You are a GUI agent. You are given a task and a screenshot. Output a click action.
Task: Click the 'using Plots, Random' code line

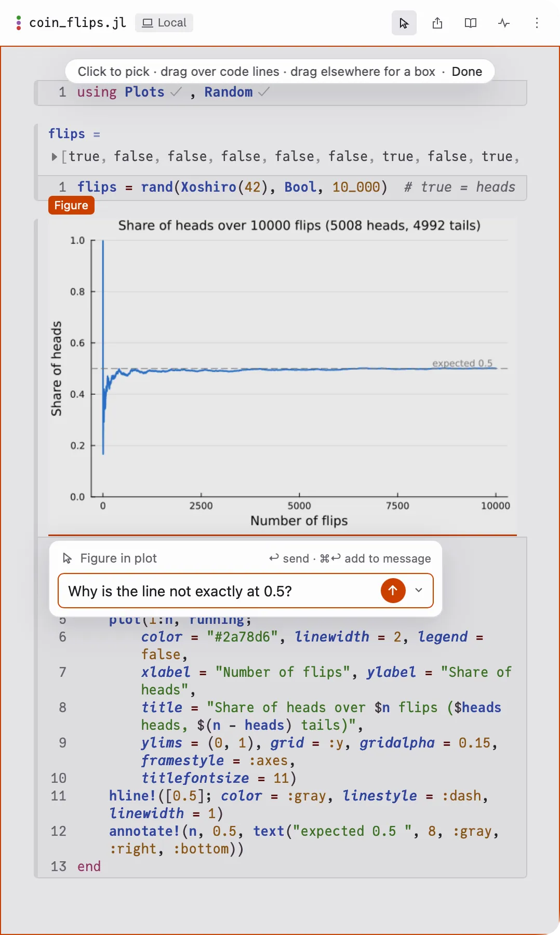click(281, 92)
